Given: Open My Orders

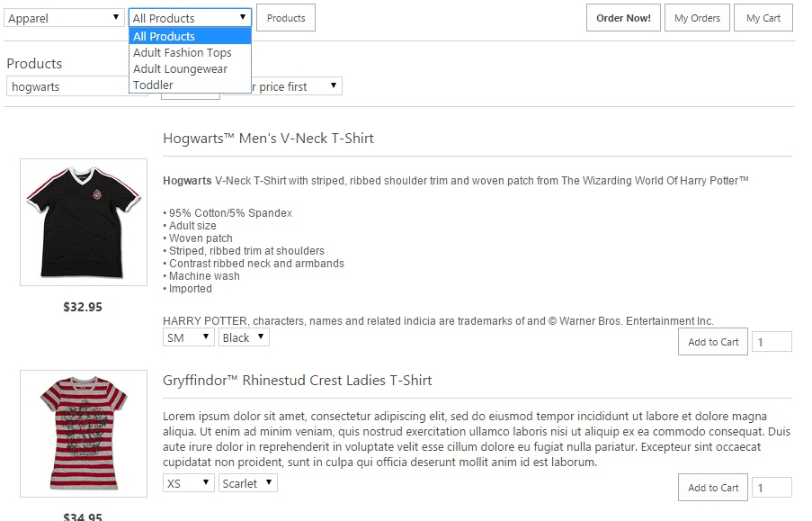Looking at the screenshot, I should (x=697, y=18).
